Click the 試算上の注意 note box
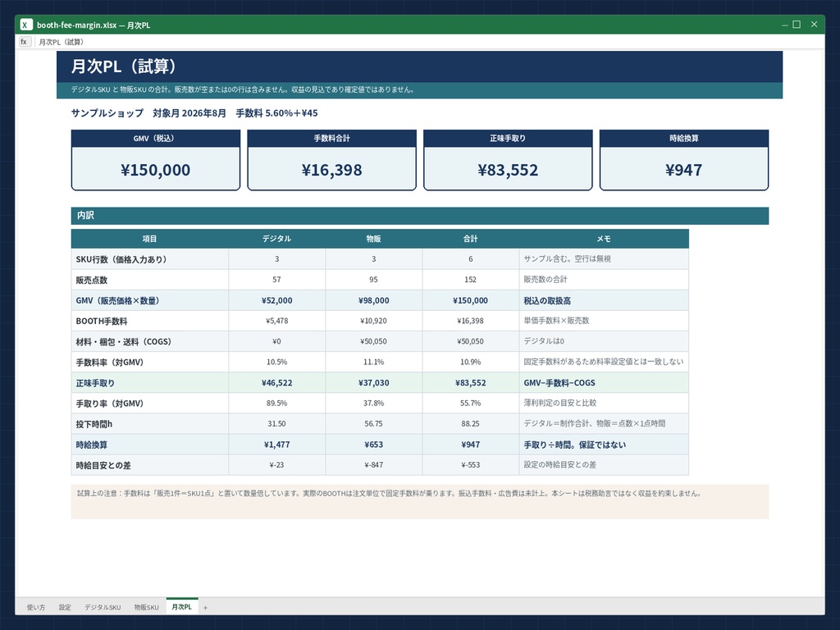Screen dimensions: 840x630 click(419, 501)
